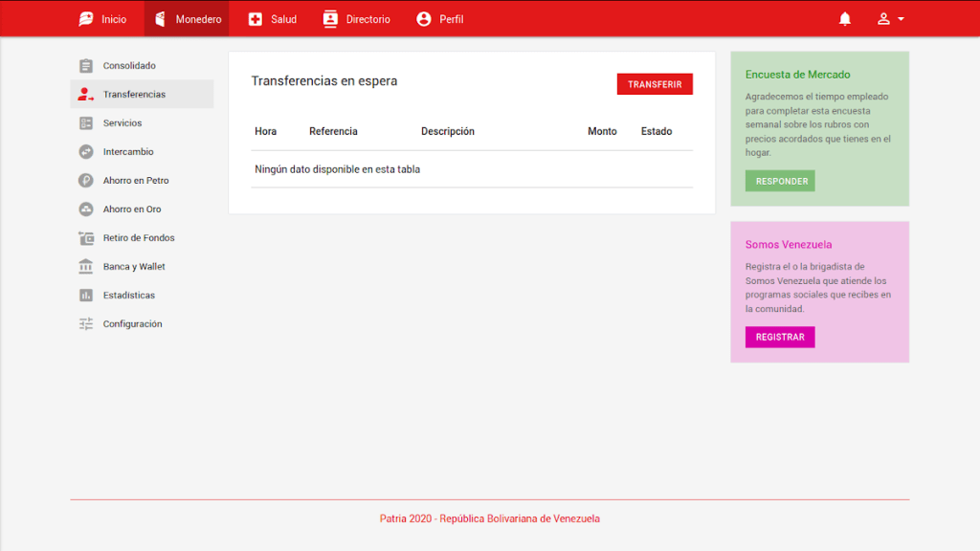The width and height of the screenshot is (980, 551).
Task: Click the Configuración sliders icon
Action: pos(86,324)
